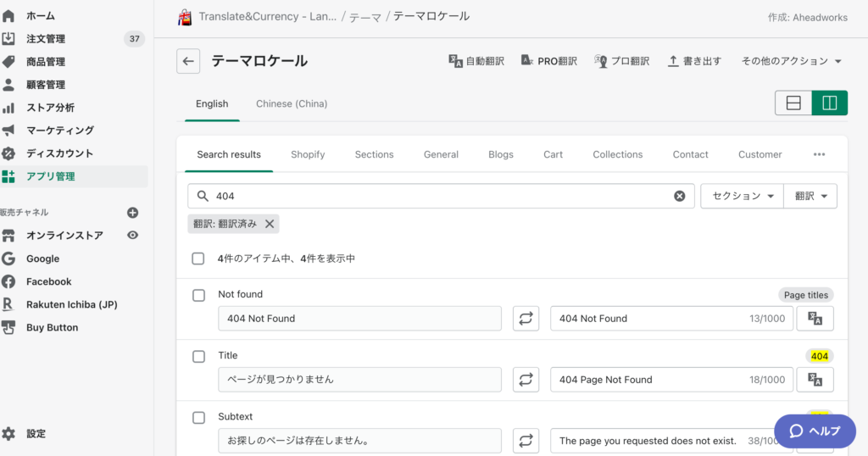Click the 自動翻訳 button
The height and width of the screenshot is (456, 868).
click(x=476, y=61)
